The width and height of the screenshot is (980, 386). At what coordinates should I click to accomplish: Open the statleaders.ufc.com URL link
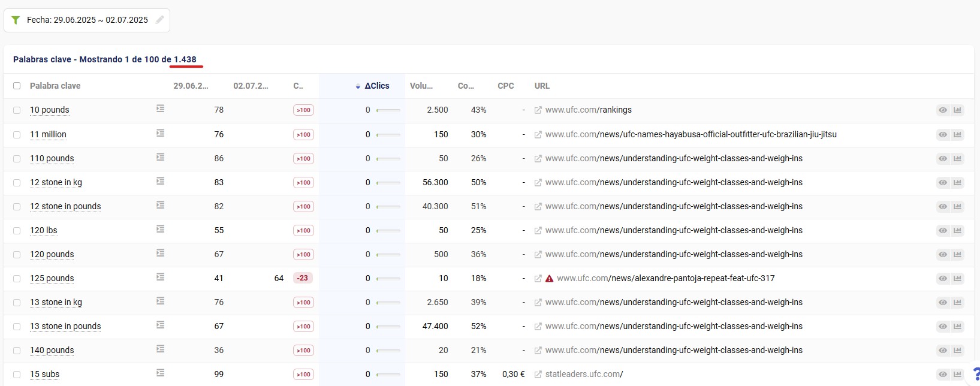pos(584,374)
